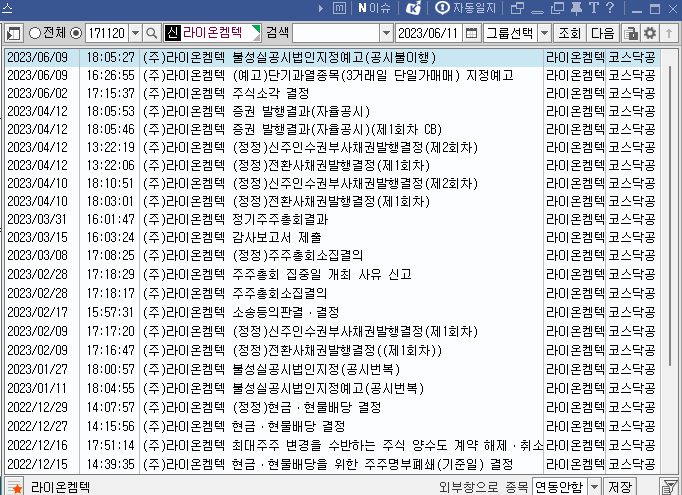Click the play arrow icon in title bar
The image size is (682, 495).
pos(321,8)
